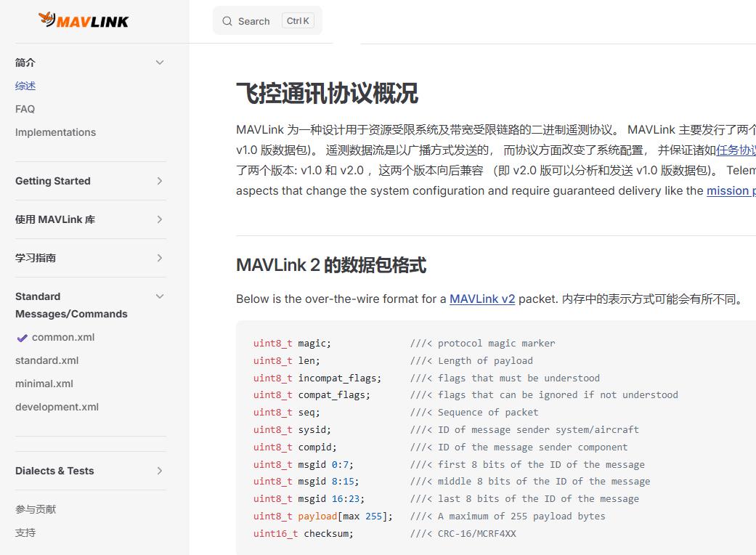The image size is (756, 555).
Task: Expand the Getting Started chevron
Action: coord(160,181)
